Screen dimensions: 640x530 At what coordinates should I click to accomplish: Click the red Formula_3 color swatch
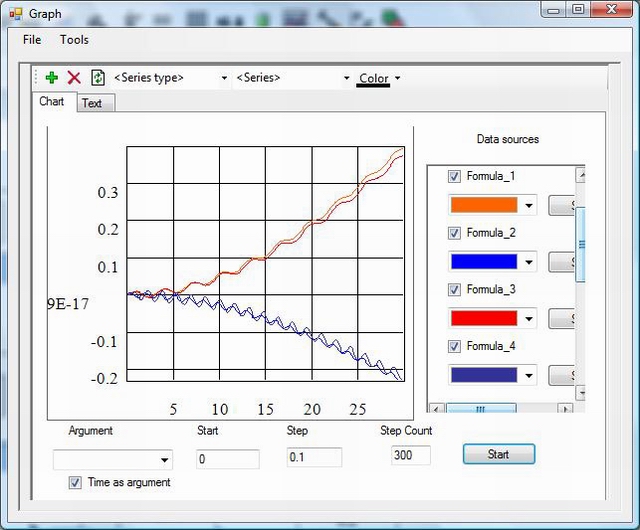coord(484,318)
